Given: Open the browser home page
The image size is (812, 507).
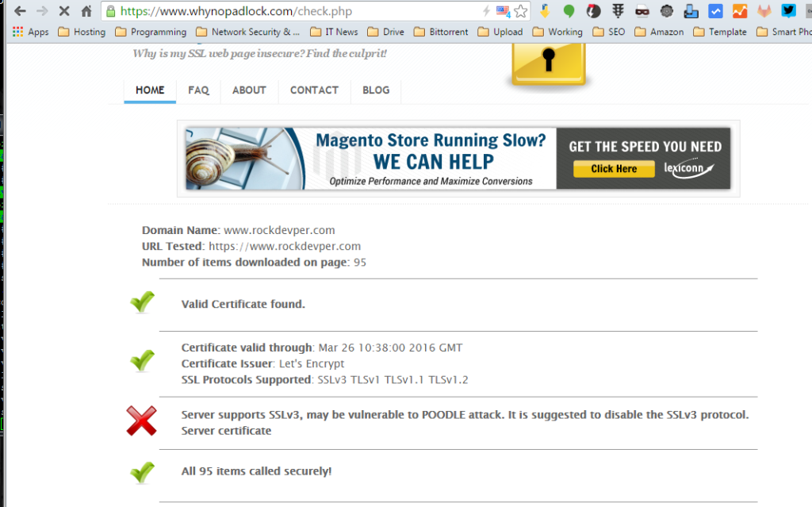Looking at the screenshot, I should (x=86, y=11).
